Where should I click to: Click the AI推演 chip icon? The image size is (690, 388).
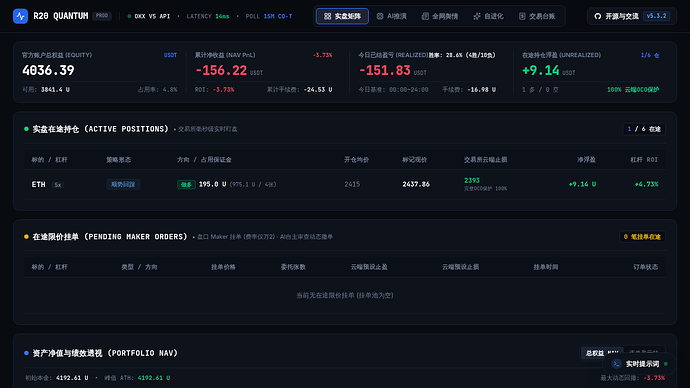pyautogui.click(x=380, y=16)
